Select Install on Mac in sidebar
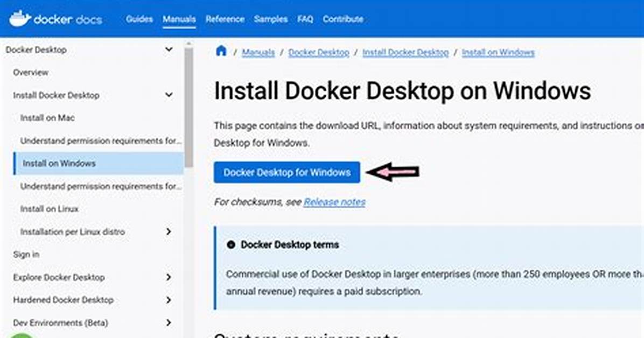This screenshot has width=644, height=338. [47, 118]
